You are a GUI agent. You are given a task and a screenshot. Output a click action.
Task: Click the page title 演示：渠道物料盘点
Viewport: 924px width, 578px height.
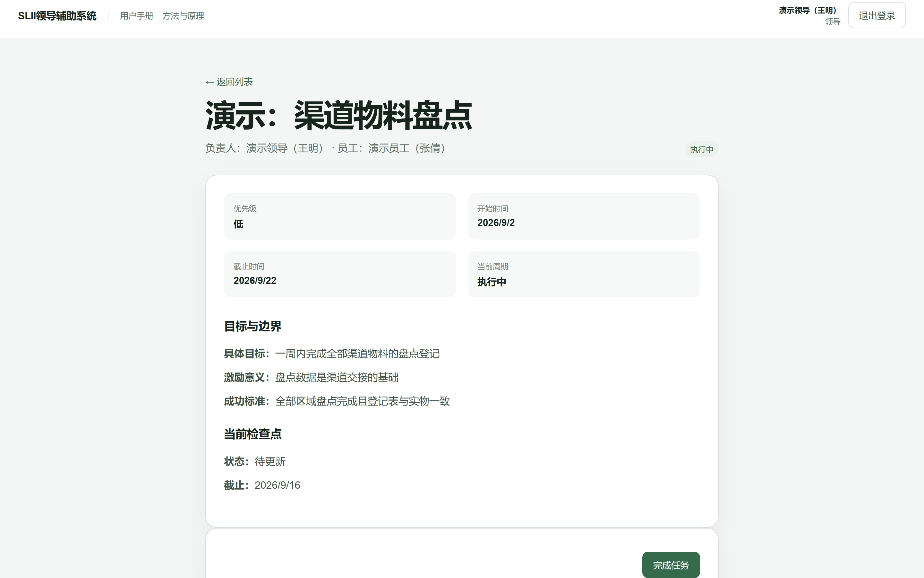pyautogui.click(x=339, y=116)
